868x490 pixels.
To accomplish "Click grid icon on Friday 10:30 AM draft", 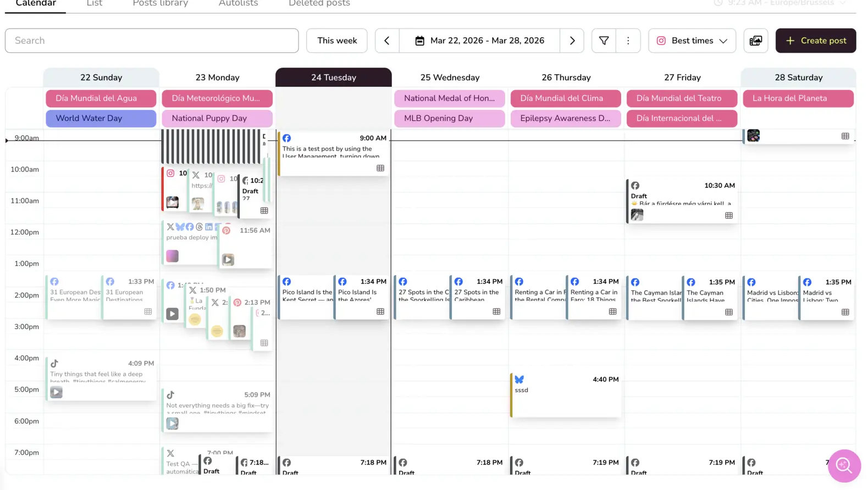I will (x=729, y=215).
